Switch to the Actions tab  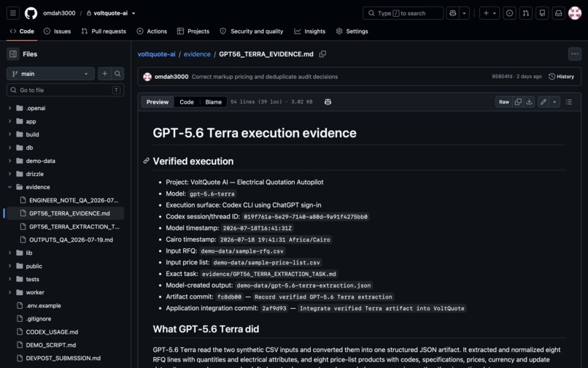pos(152,31)
